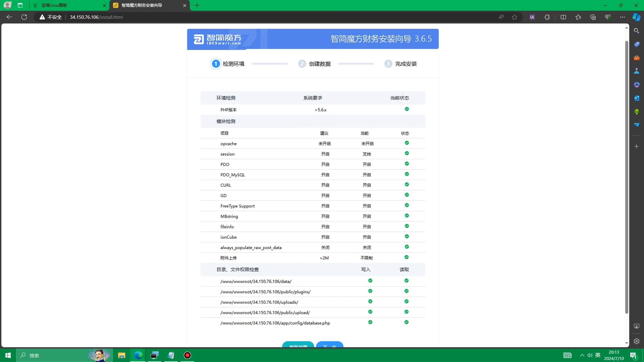Reload the install page
Image resolution: width=644 pixels, height=362 pixels.
click(x=24, y=17)
